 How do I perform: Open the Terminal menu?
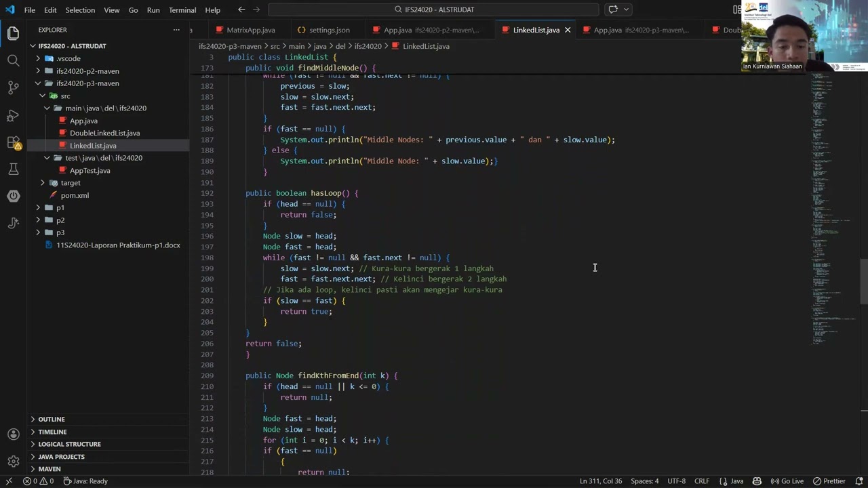tap(182, 9)
